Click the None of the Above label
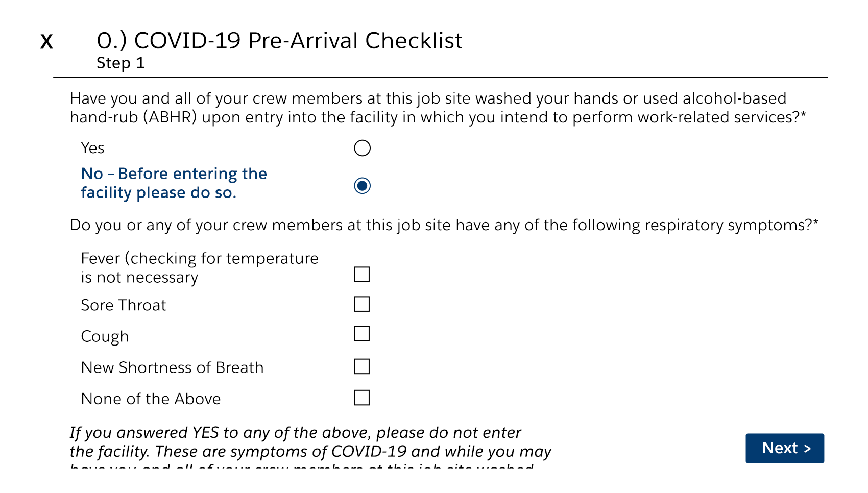Screen dimensions: 868x493 (x=151, y=399)
